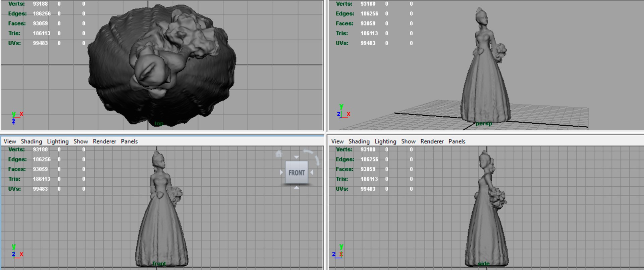Open the Lighting menu in the side panel
The width and height of the screenshot is (644, 270).
(385, 141)
